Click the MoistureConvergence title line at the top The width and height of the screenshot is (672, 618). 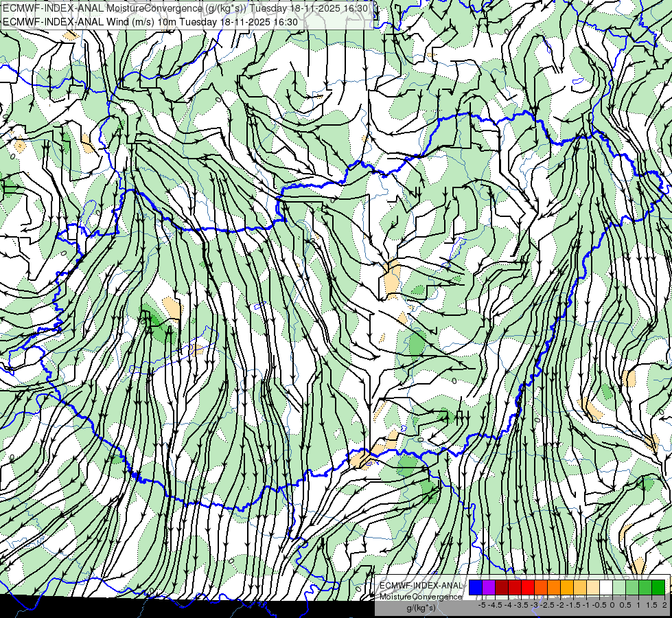(x=185, y=8)
